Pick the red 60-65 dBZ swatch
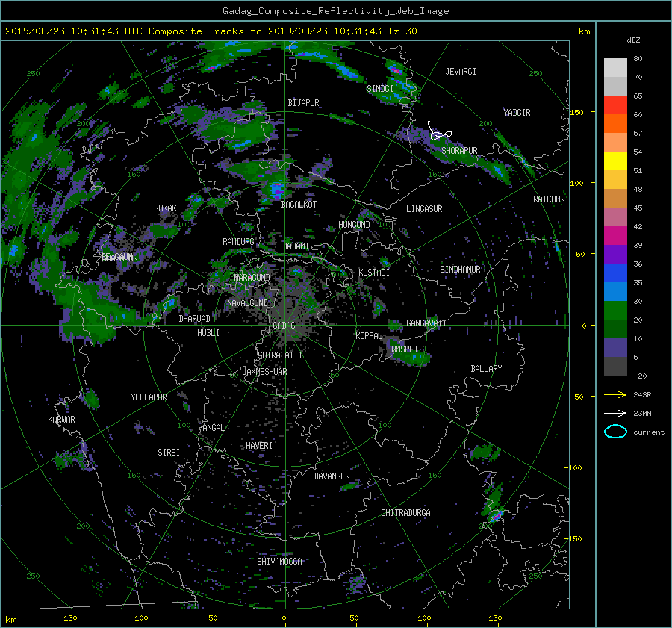 point(615,105)
